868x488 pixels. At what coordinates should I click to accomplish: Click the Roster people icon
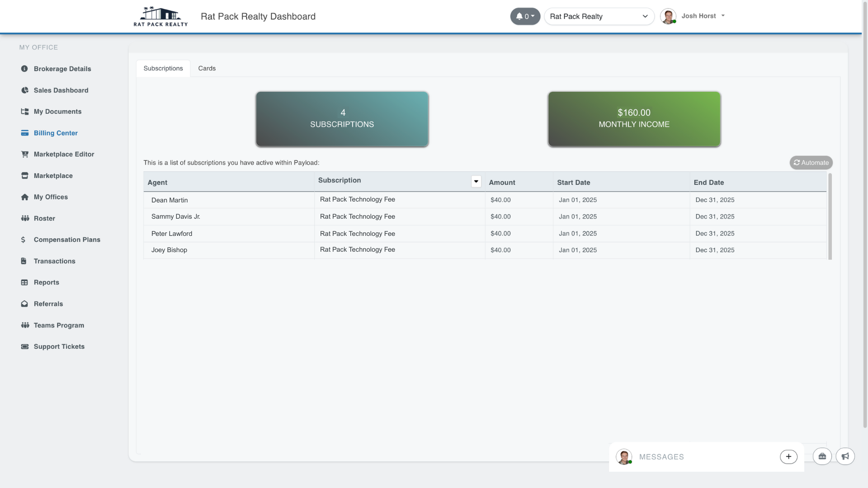click(x=24, y=218)
